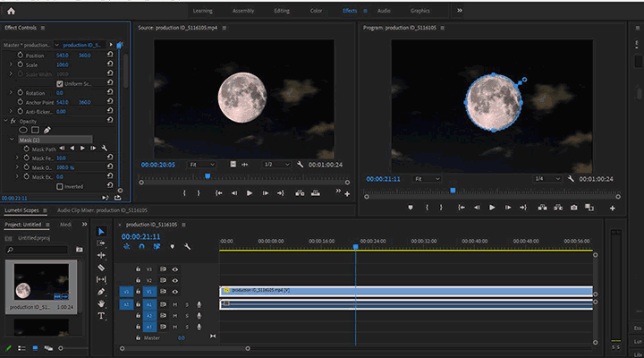Check the Inverted mask checkbox
Image resolution: width=644 pixels, height=358 pixels.
click(x=60, y=186)
